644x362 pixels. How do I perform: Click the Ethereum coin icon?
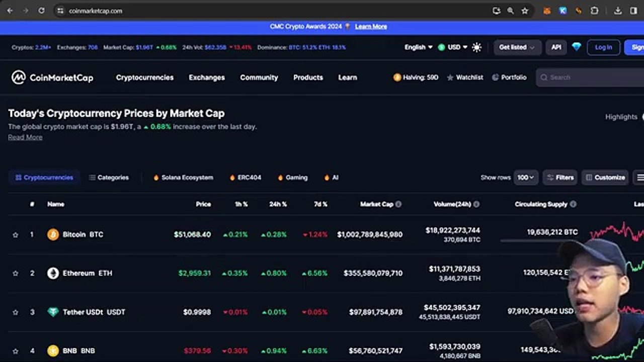pyautogui.click(x=53, y=273)
